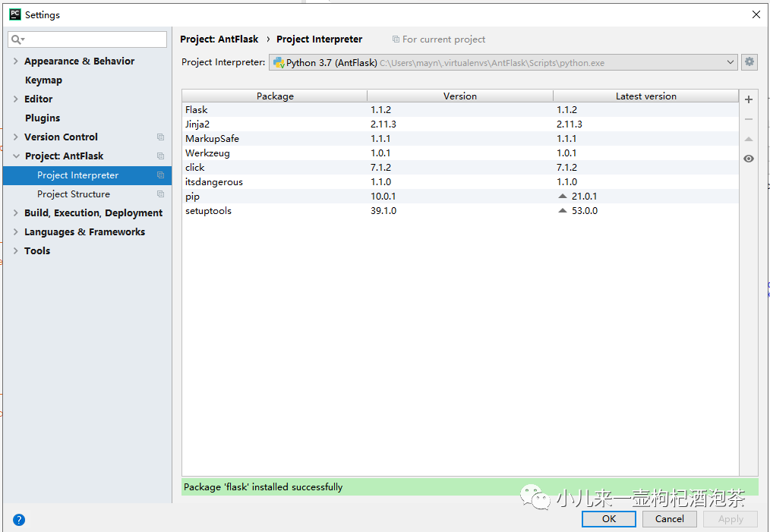
Task: Select Keymap in settings tree
Action: point(43,80)
